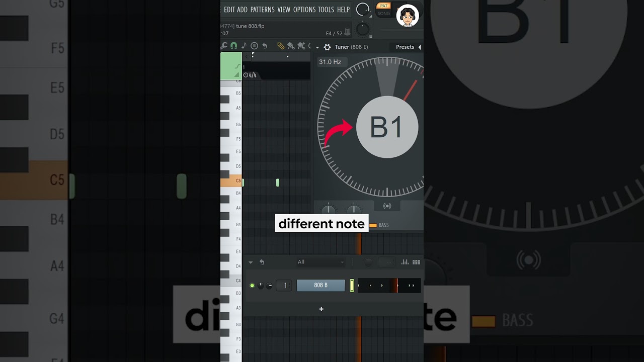Screen dimensions: 644x362
Task: Click the mixer track number 1 box
Action: click(285, 286)
